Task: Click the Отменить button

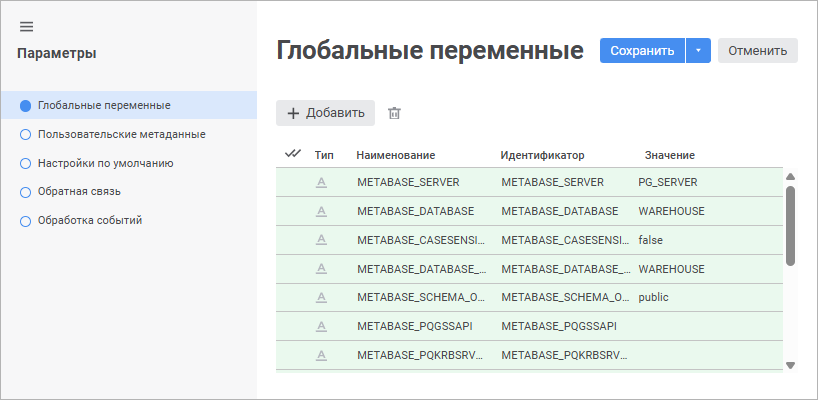Action: 757,51
